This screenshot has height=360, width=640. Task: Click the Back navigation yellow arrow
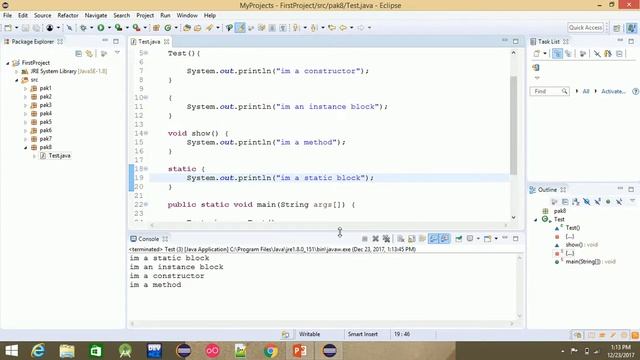[343, 28]
